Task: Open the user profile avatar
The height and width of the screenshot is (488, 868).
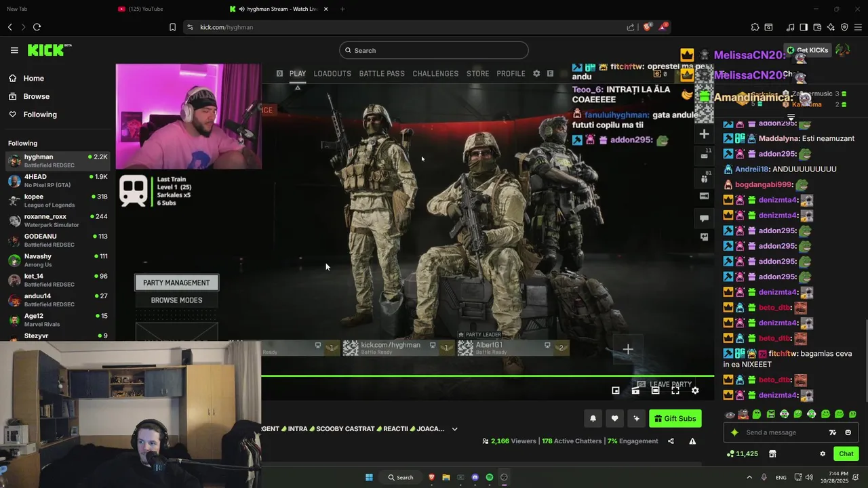Action: tap(843, 50)
